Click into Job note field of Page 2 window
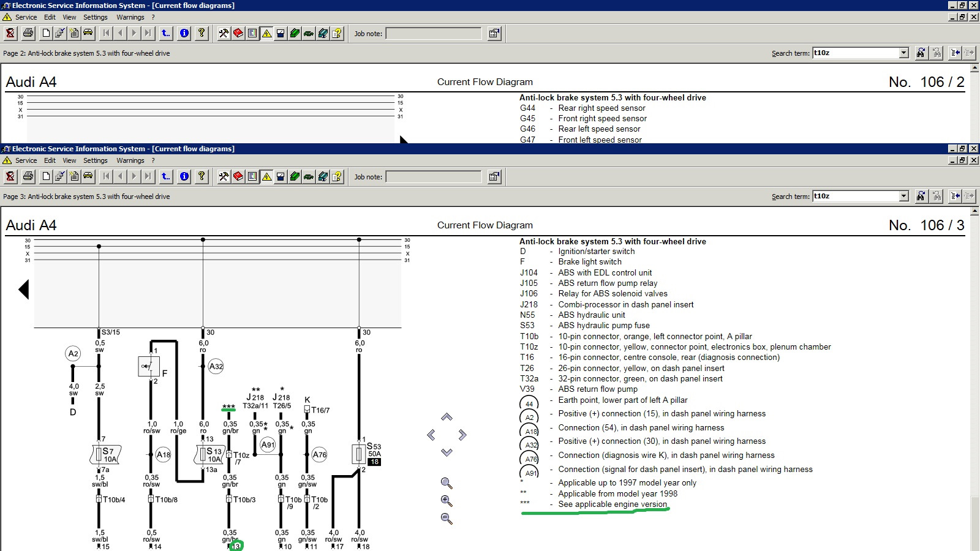 [434, 34]
